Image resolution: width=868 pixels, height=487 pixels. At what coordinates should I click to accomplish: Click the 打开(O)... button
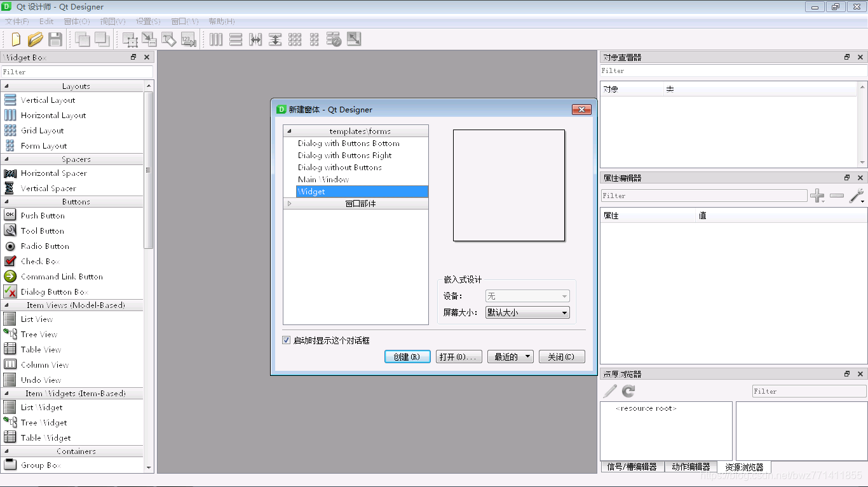coord(459,357)
